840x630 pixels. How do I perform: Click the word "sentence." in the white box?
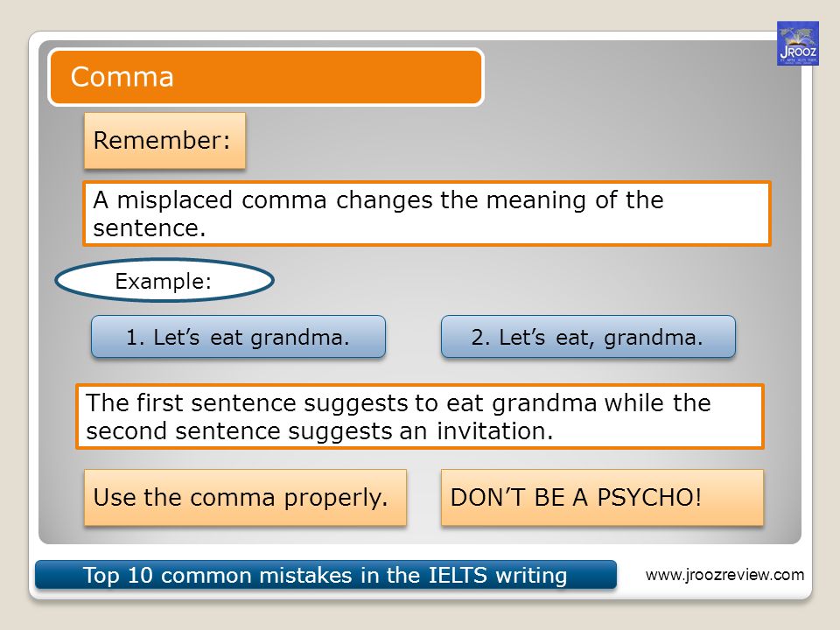[x=150, y=228]
